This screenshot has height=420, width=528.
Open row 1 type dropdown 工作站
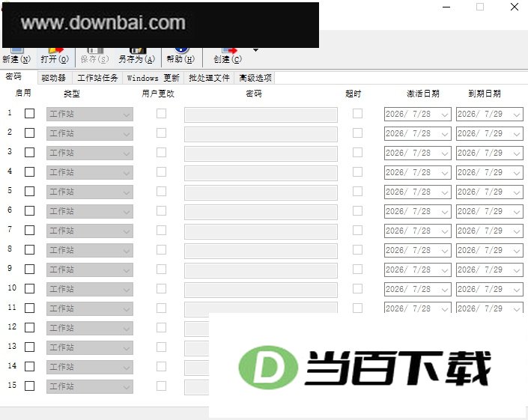90,114
